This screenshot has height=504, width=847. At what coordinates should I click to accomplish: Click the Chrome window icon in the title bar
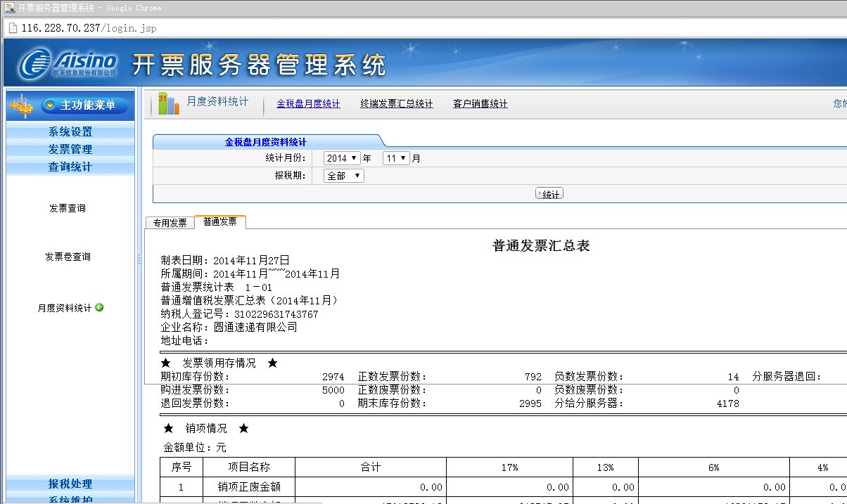(9, 8)
